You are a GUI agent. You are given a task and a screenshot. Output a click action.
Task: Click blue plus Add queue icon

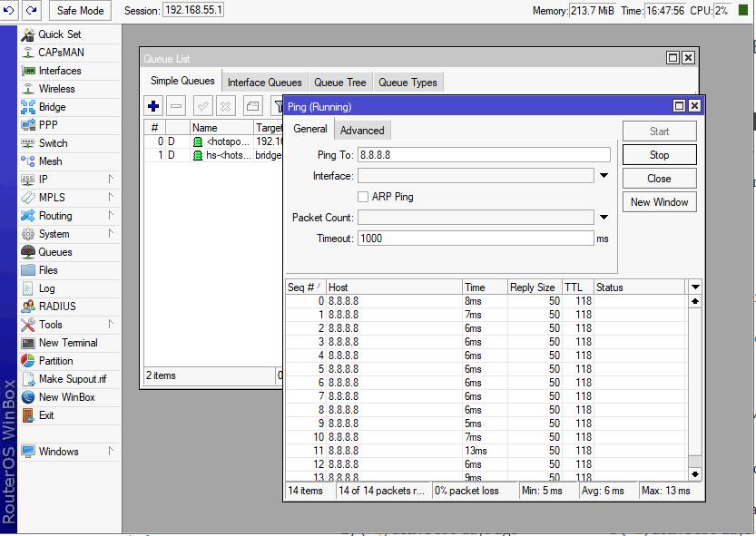pos(153,106)
